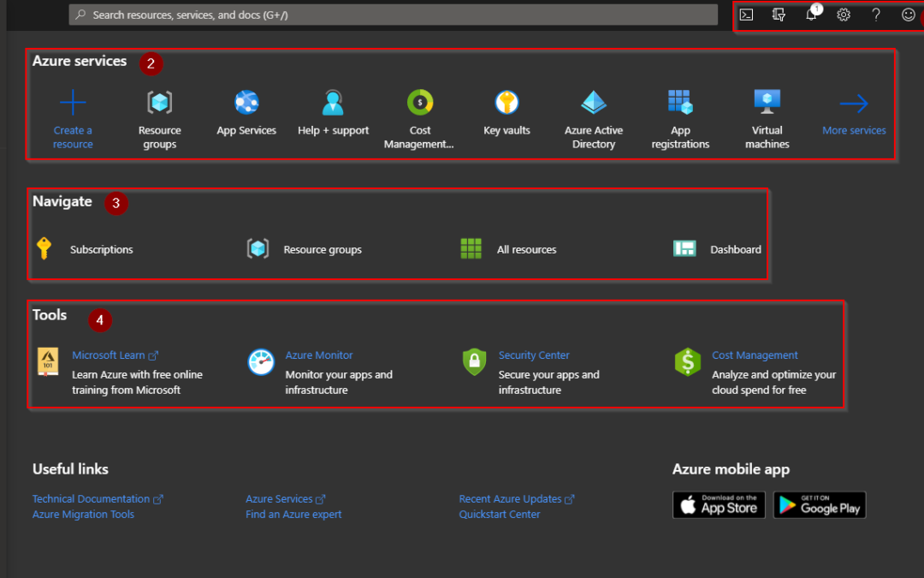Viewport: 924px width, 578px height.
Task: Click the Get it on Google Play badge
Action: click(x=820, y=505)
